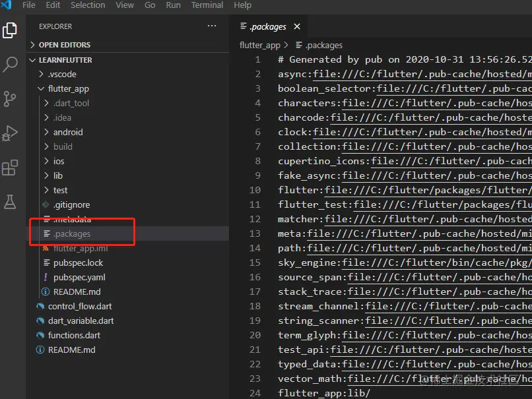Collapse the flutter_app folder
532x399 pixels.
(41, 88)
